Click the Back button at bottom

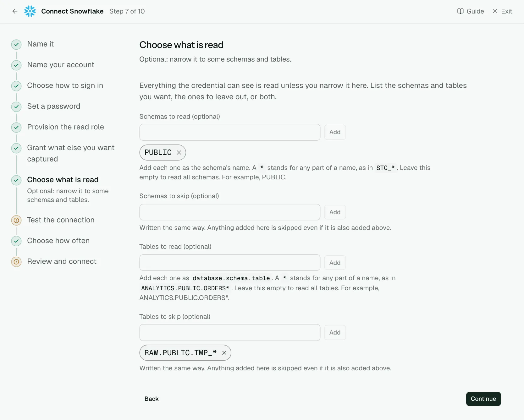pyautogui.click(x=152, y=399)
